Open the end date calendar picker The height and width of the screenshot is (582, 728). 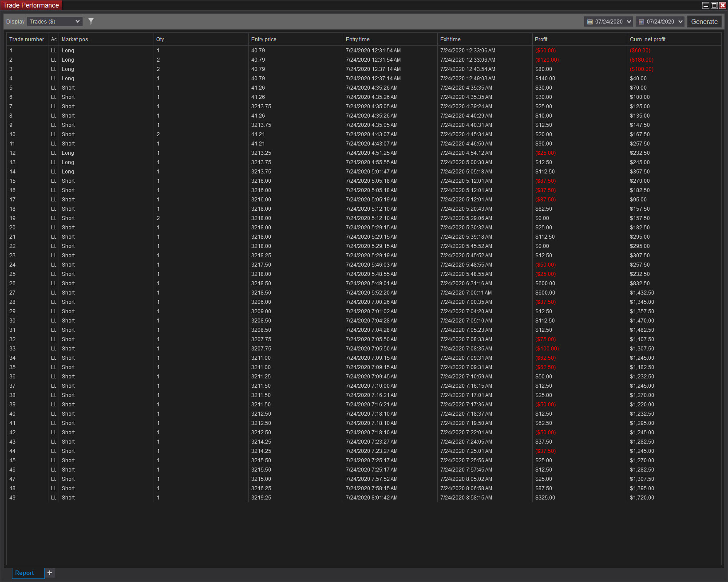(x=641, y=22)
